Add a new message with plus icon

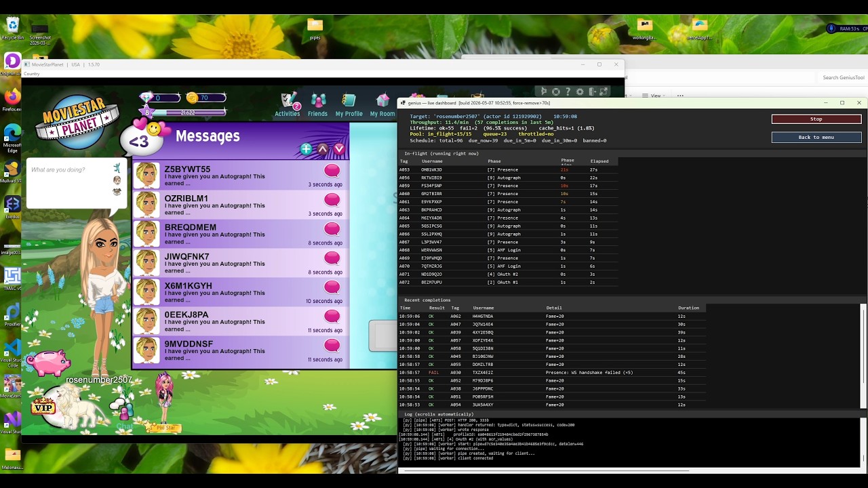(307, 148)
